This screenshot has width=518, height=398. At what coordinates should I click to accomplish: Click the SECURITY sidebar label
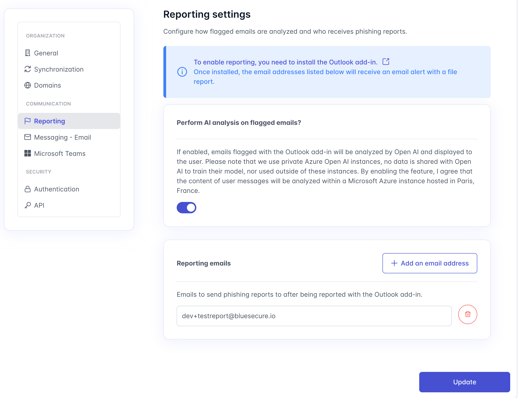[39, 172]
